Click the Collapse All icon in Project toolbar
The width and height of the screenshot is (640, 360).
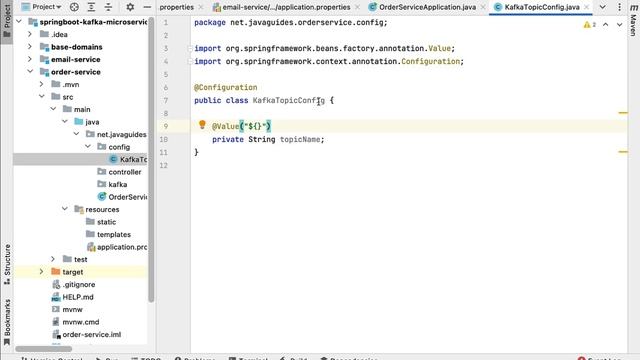[x=108, y=7]
